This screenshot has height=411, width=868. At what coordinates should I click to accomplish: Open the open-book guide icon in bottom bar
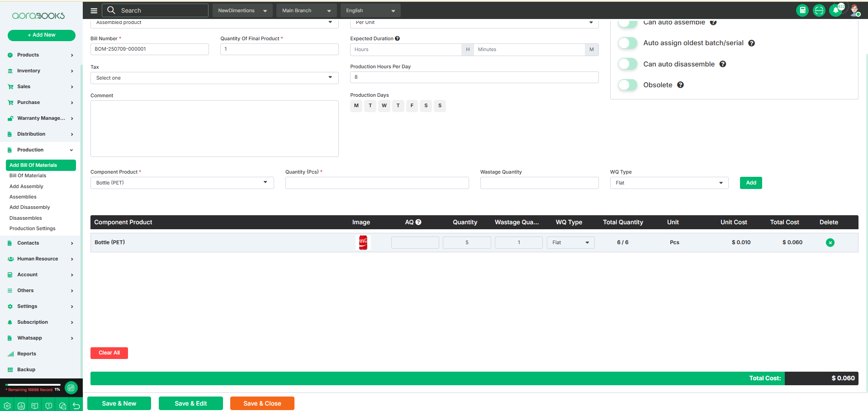(35, 406)
